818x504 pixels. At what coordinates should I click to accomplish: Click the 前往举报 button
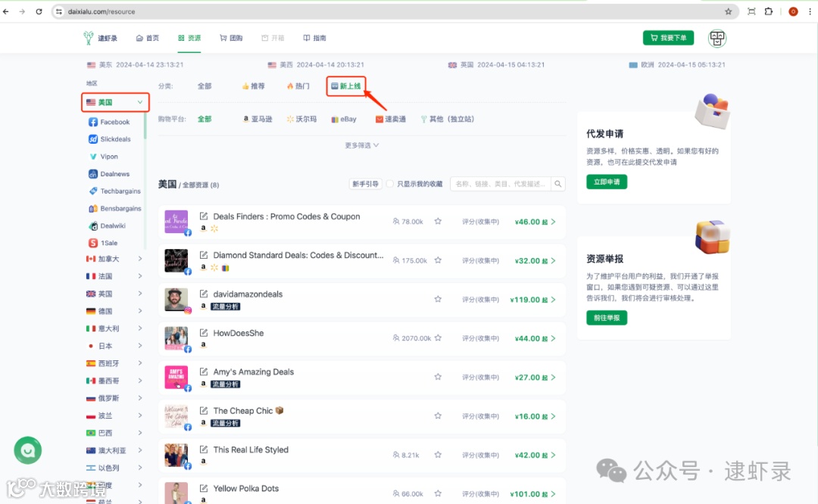click(x=607, y=318)
